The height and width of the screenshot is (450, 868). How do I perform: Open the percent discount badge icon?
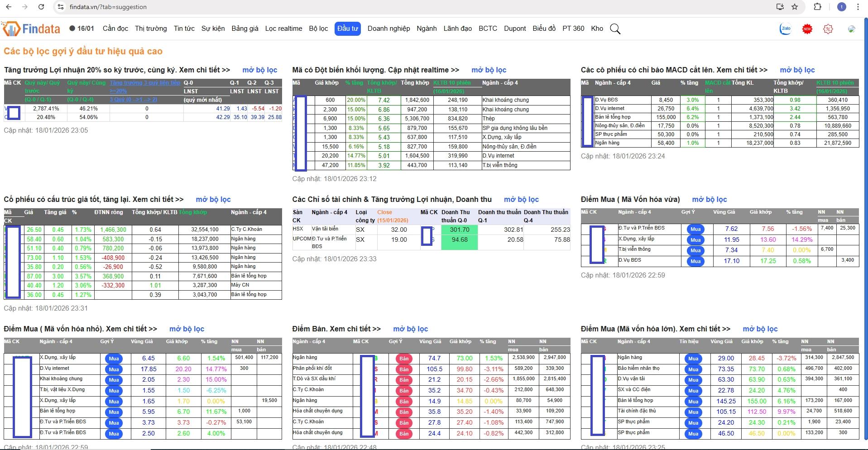tap(828, 29)
